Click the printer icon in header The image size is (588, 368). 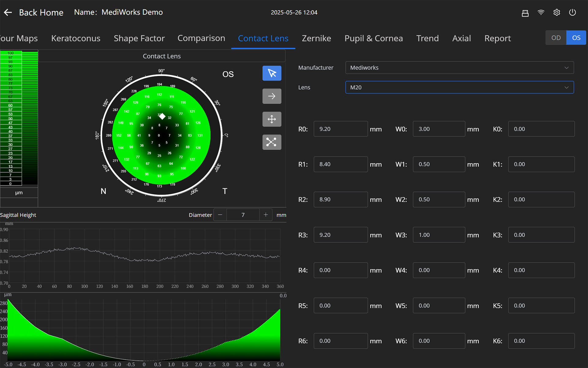pyautogui.click(x=525, y=13)
